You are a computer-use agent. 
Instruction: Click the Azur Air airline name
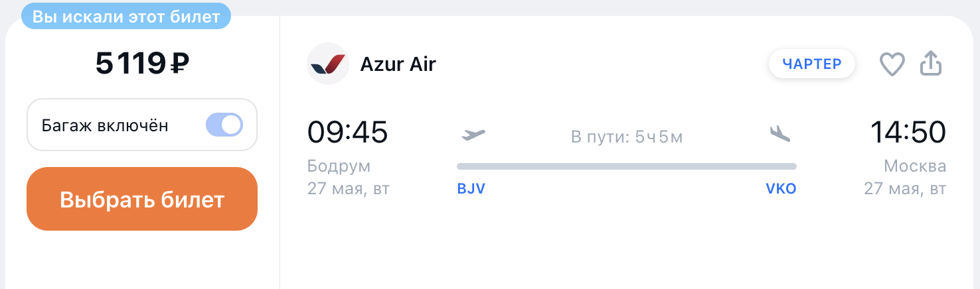click(398, 64)
